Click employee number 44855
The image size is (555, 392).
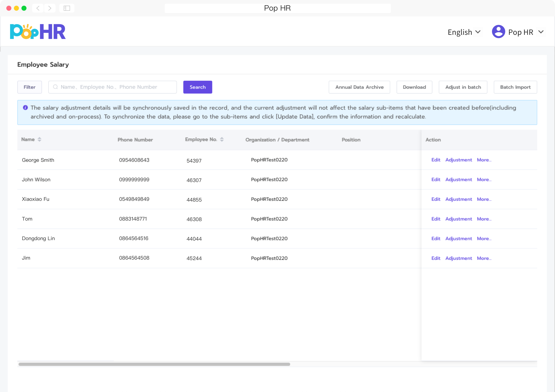(x=194, y=200)
